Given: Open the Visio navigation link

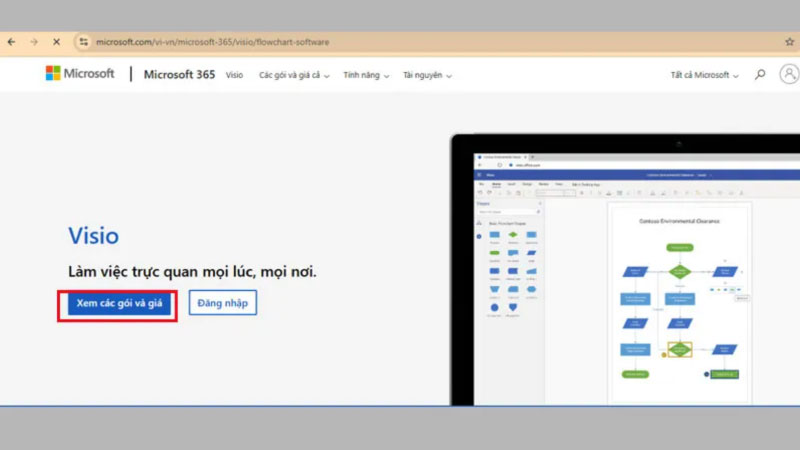Looking at the screenshot, I should pyautogui.click(x=234, y=75).
